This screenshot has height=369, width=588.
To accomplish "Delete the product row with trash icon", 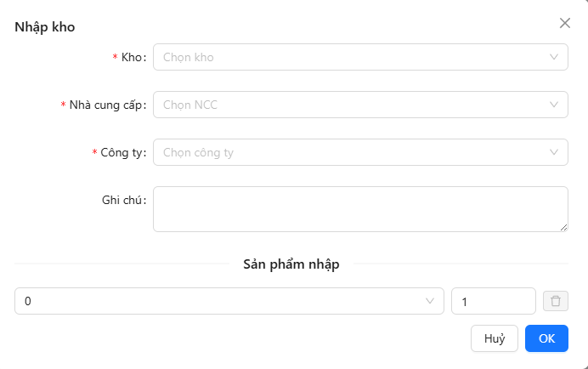I will pos(556,301).
